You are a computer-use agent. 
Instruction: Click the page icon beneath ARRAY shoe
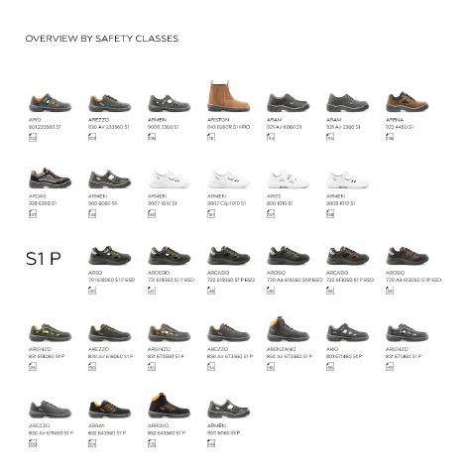[x=92, y=443]
